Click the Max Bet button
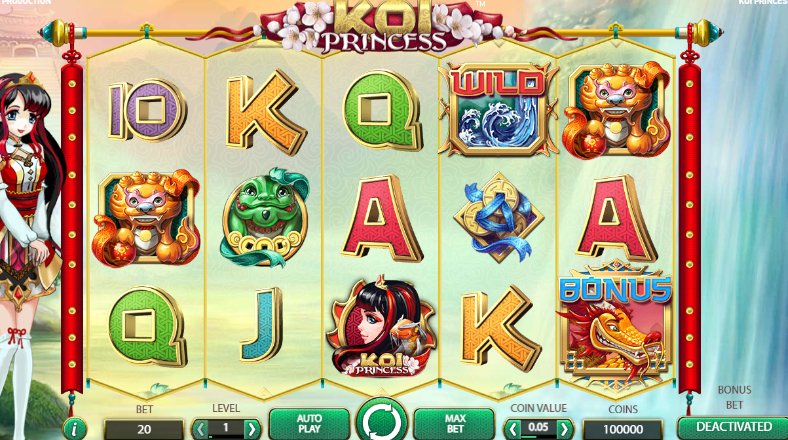The width and height of the screenshot is (788, 440). 455,424
